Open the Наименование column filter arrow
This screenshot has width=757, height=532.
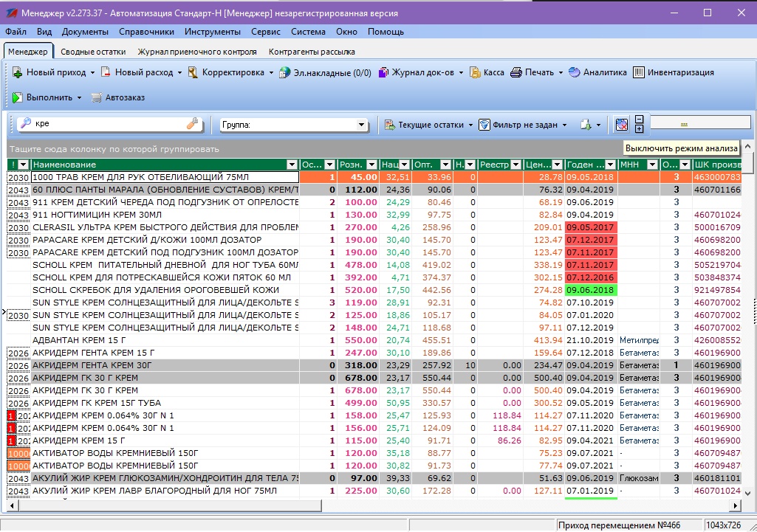pos(292,165)
